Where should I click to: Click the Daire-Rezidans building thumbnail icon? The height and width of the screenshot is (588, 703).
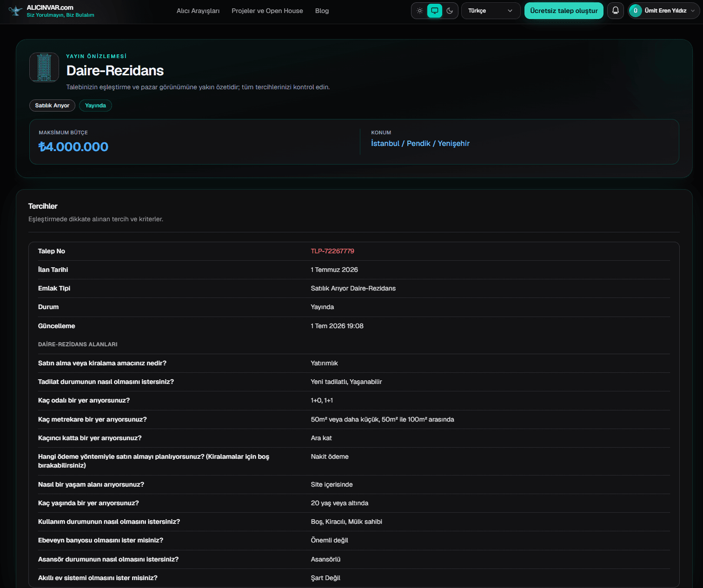[44, 67]
